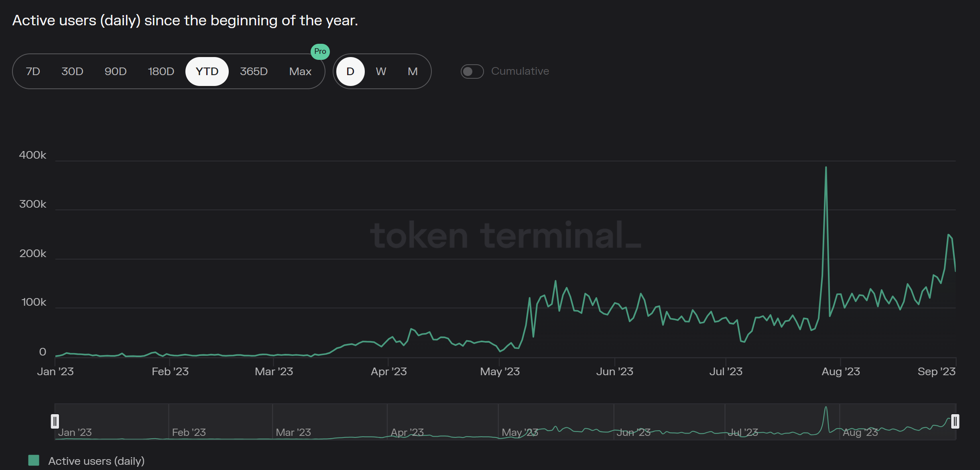
Task: Click the late-July peak on the chart
Action: pyautogui.click(x=826, y=168)
